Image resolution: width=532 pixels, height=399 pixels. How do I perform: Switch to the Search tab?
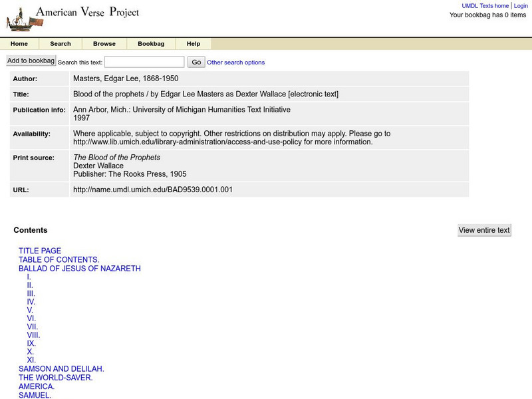pyautogui.click(x=61, y=43)
